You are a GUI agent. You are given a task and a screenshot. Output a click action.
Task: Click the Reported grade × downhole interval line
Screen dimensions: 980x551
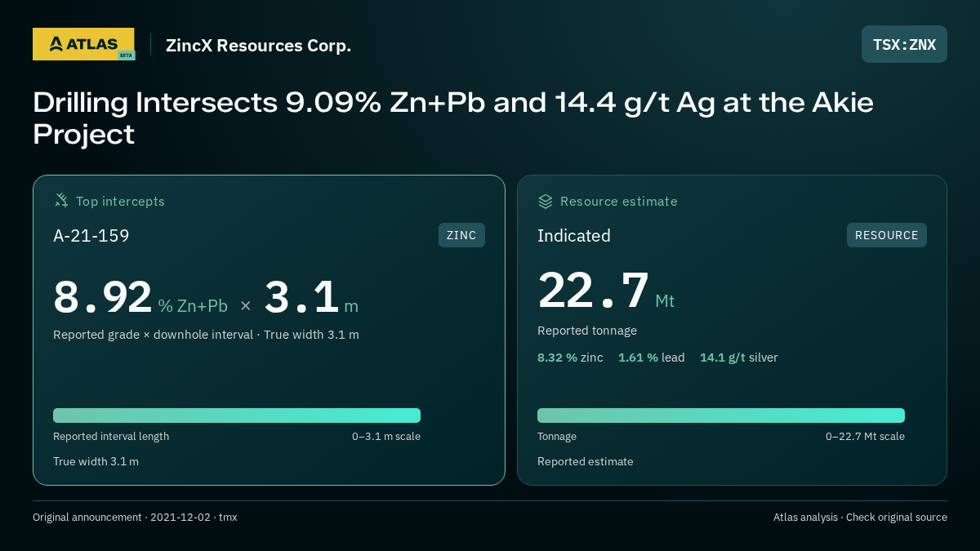pos(206,335)
